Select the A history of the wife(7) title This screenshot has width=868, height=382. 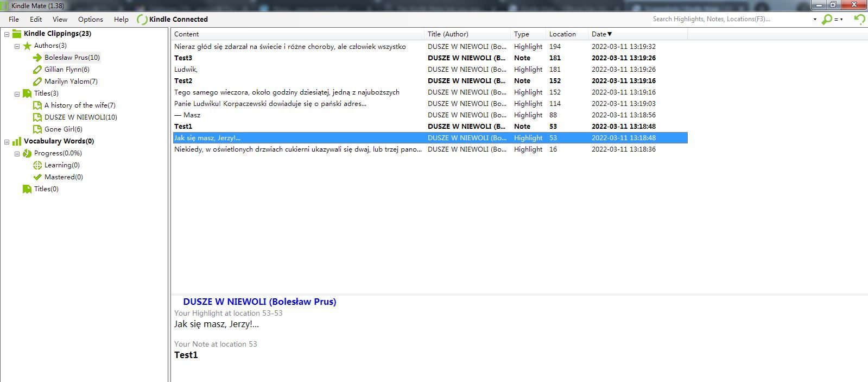point(80,105)
